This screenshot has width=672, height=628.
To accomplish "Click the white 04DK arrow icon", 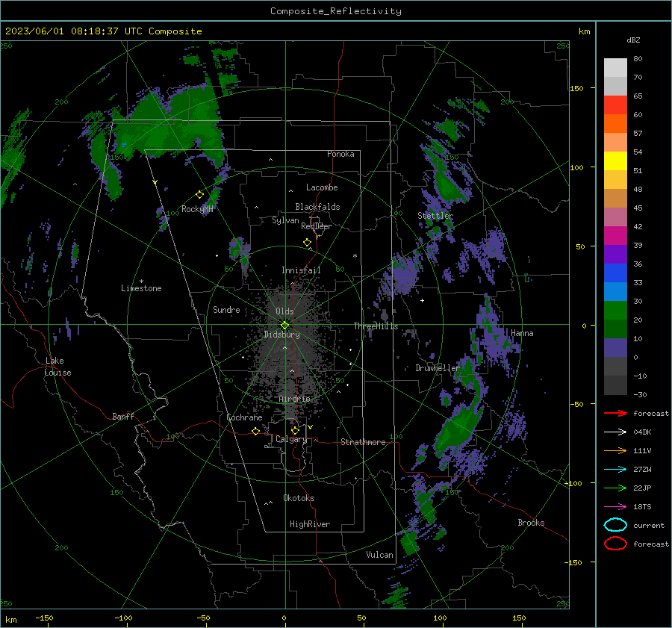I will click(615, 432).
